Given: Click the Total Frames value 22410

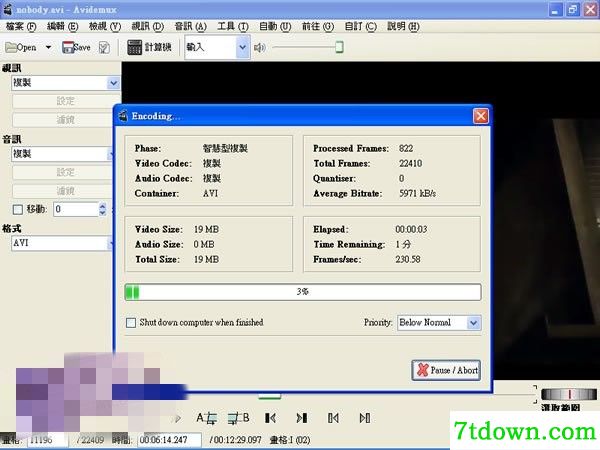Looking at the screenshot, I should coord(411,163).
